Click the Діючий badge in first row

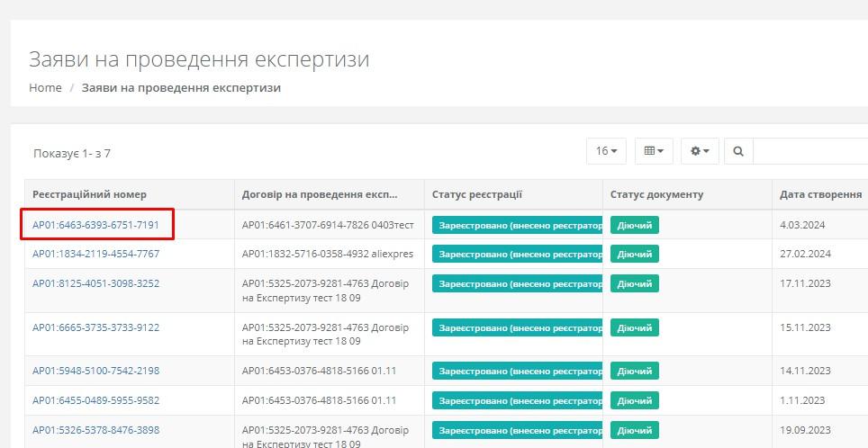pyautogui.click(x=634, y=225)
